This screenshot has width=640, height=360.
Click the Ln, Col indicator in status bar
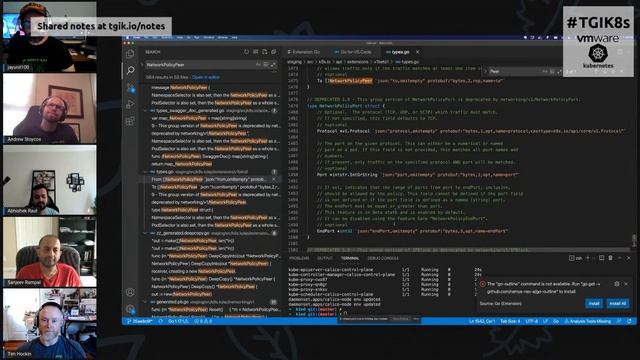482,321
